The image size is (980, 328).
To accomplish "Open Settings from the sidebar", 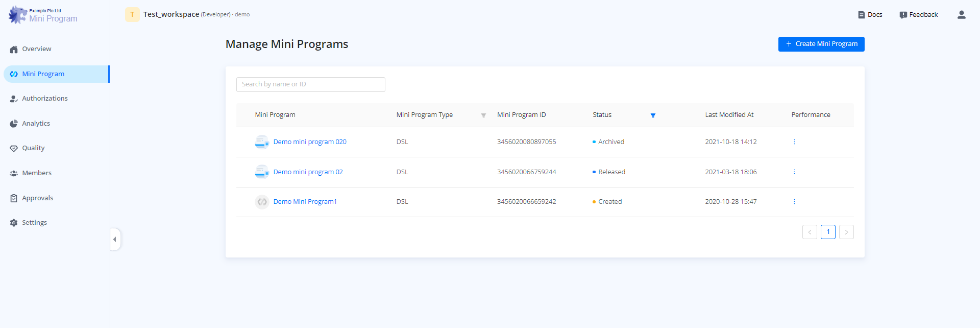I will point(34,223).
